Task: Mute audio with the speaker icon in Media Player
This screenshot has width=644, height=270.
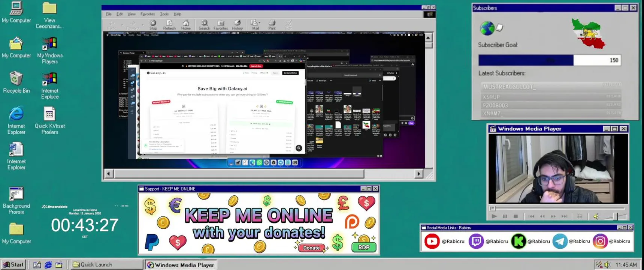Action: [596, 216]
